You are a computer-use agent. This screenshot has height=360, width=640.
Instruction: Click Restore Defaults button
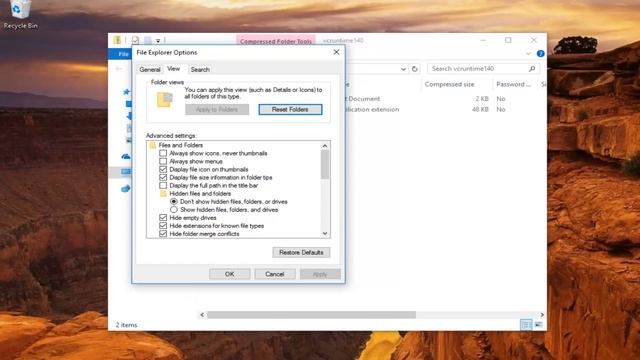point(301,252)
